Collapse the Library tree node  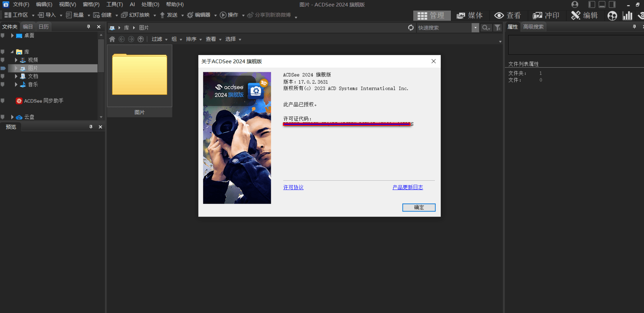[x=12, y=52]
